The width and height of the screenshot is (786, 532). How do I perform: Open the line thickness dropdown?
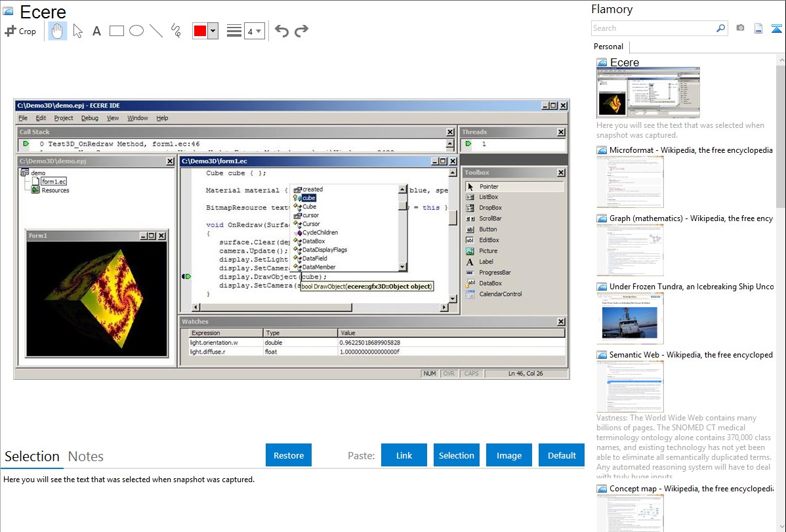click(254, 31)
